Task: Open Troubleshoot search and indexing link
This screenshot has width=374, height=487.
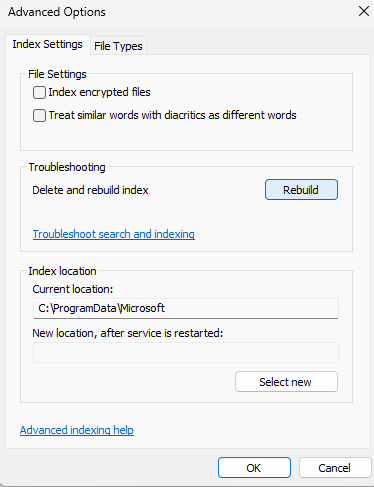Action: pyautogui.click(x=114, y=234)
